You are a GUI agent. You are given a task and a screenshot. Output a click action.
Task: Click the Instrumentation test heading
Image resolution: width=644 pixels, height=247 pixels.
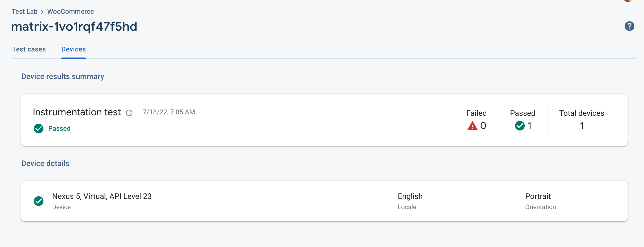(x=77, y=112)
